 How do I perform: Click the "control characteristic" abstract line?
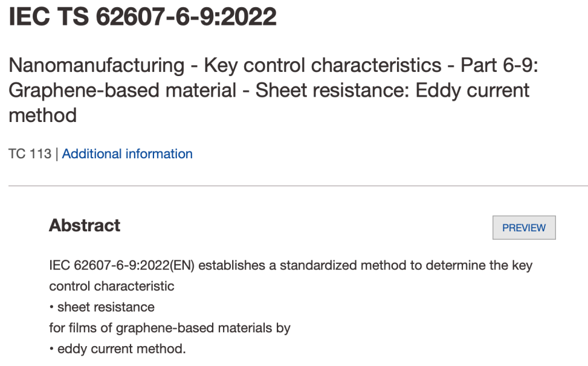point(112,286)
